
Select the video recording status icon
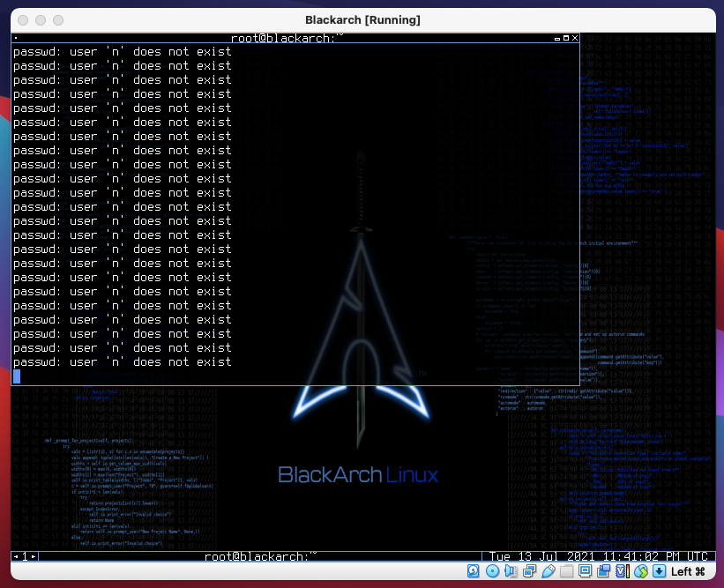pos(603,571)
